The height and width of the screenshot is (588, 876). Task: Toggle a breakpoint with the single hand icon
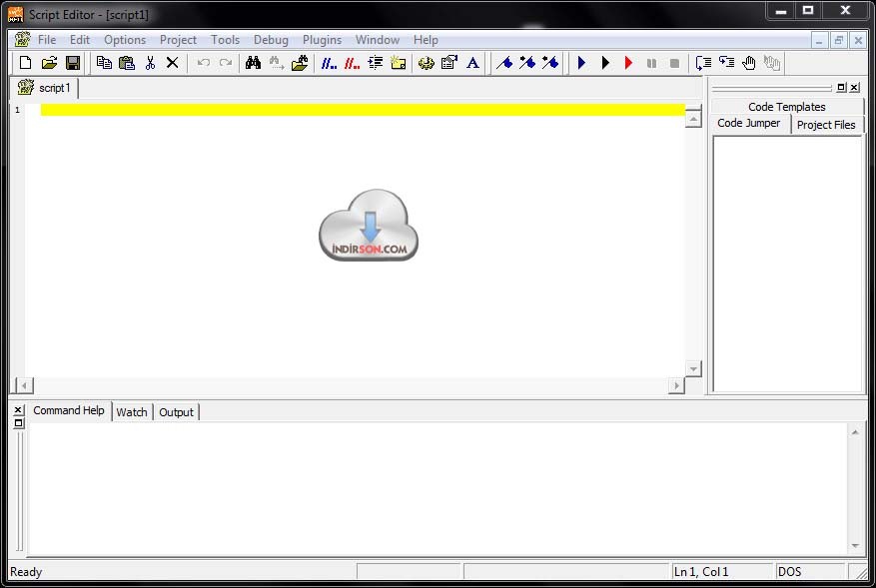[748, 63]
